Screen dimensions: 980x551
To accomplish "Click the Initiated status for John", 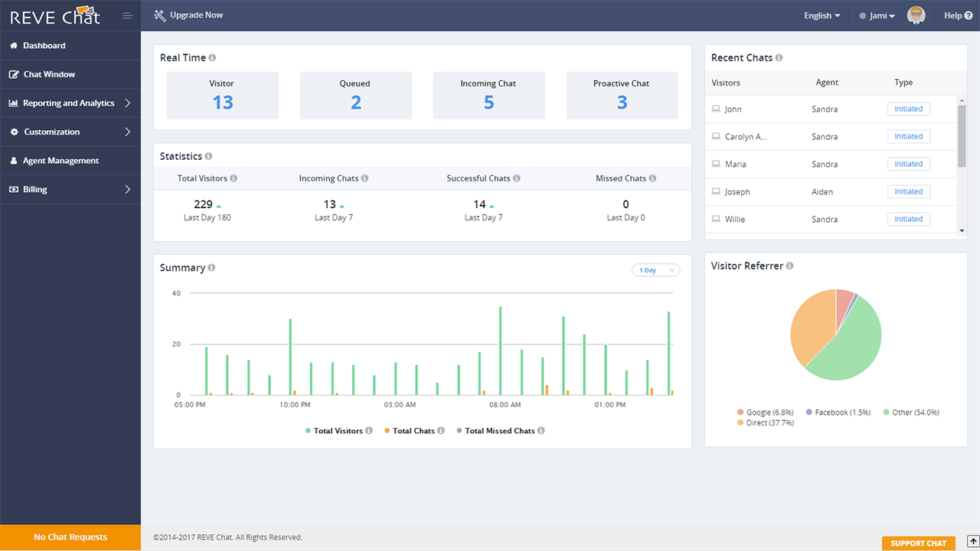I will coord(908,109).
